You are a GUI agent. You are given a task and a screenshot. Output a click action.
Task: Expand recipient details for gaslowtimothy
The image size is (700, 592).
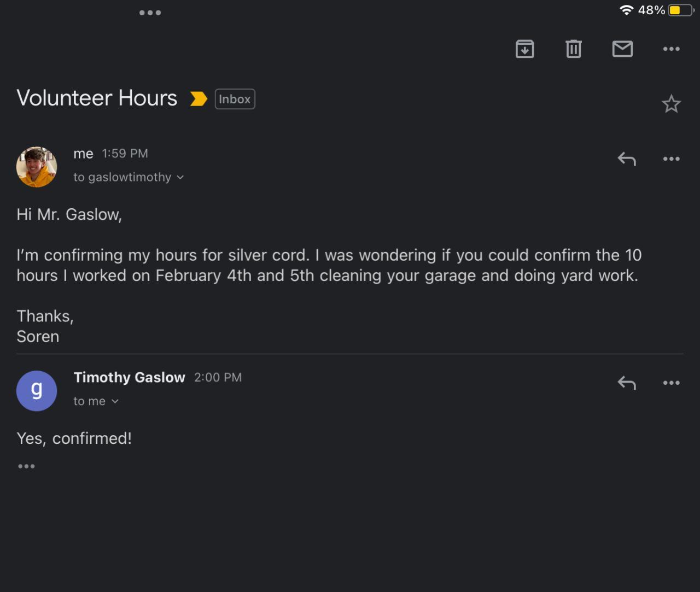point(180,177)
